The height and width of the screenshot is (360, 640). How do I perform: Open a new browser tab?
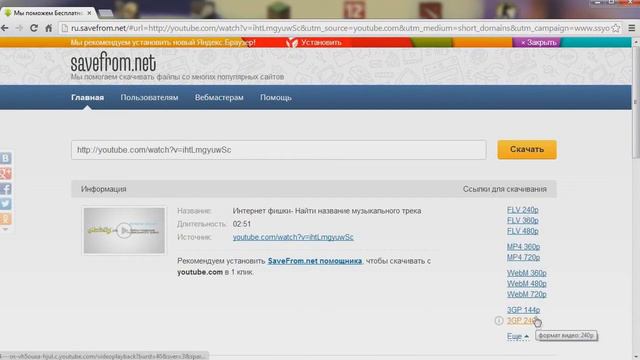[x=106, y=13]
